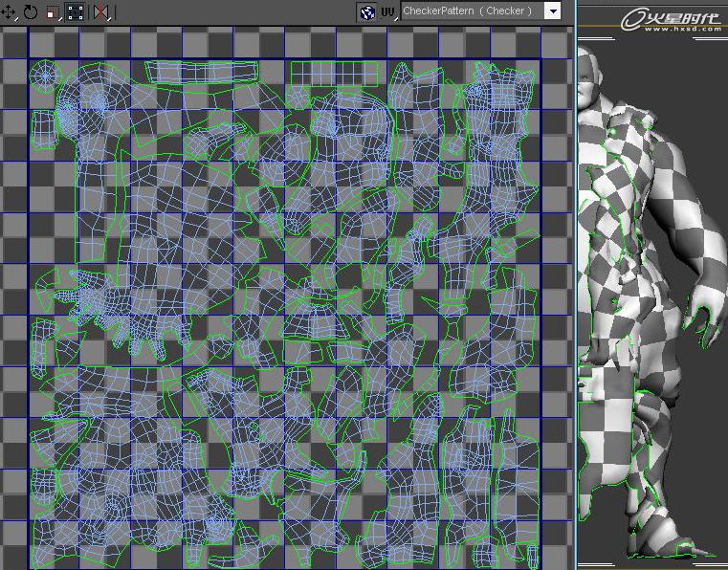This screenshot has height=570, width=728.
Task: Activate the Freeform Mode tool
Action: click(x=76, y=12)
